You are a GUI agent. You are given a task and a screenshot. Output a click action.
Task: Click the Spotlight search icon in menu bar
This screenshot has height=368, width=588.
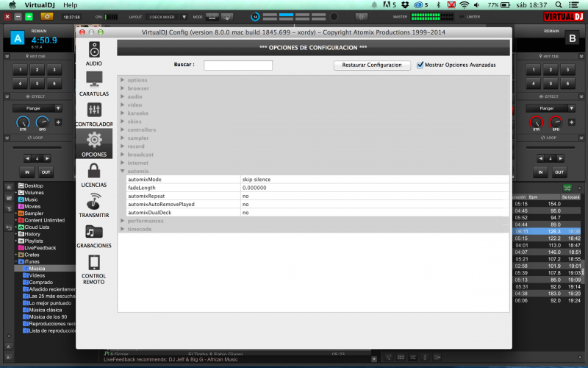point(559,5)
